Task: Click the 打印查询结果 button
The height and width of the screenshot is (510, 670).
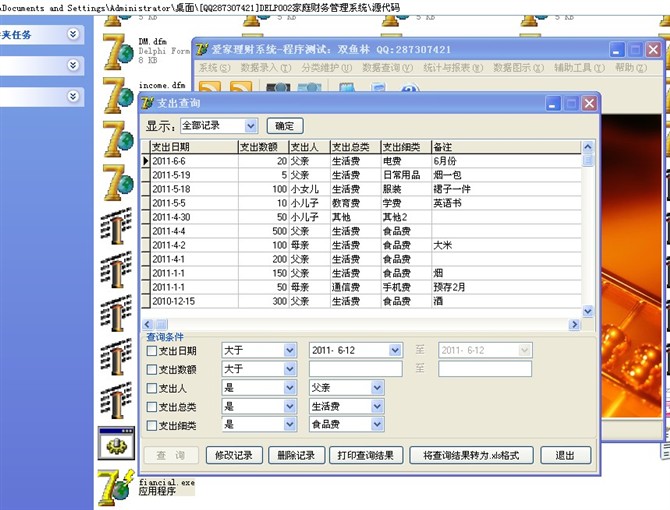Action: coord(366,455)
